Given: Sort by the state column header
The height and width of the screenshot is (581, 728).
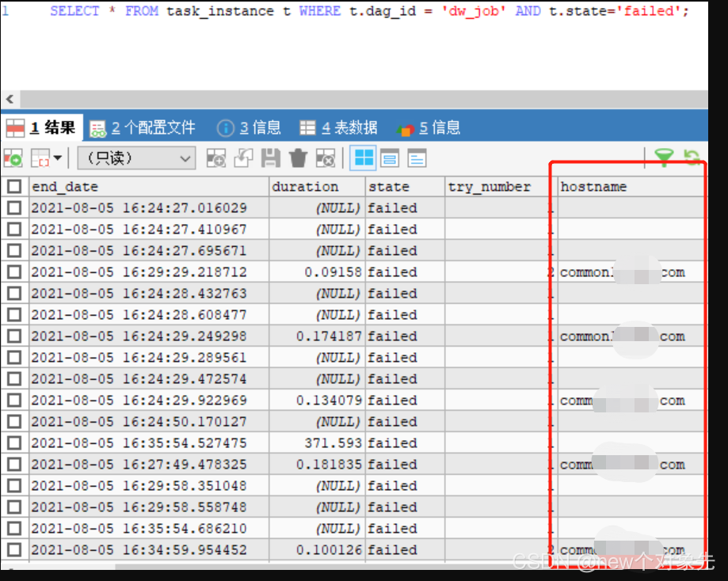Looking at the screenshot, I should tap(406, 187).
